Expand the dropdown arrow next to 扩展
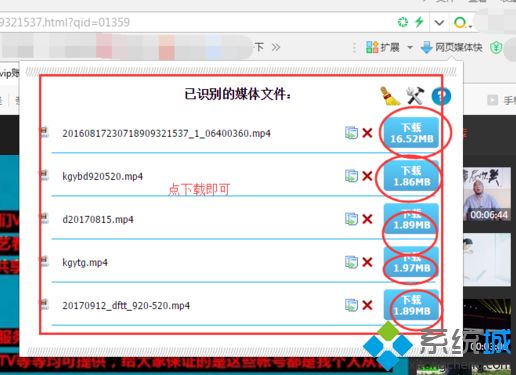The image size is (516, 375). point(410,48)
